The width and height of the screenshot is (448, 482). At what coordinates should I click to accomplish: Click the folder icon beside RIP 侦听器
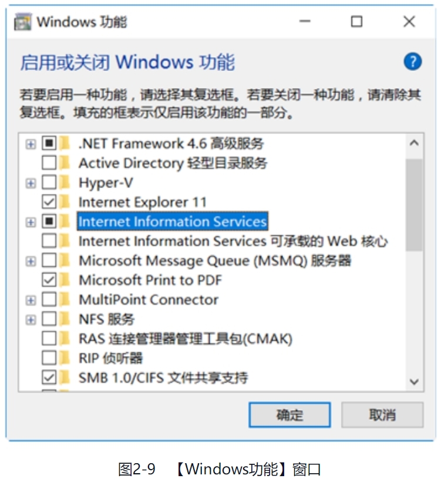tap(65, 357)
